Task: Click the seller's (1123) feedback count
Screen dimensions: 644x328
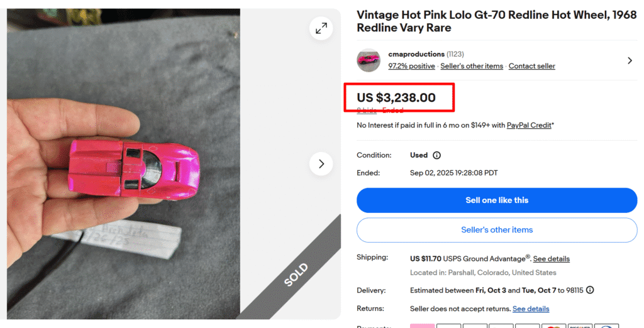Action: [x=455, y=54]
